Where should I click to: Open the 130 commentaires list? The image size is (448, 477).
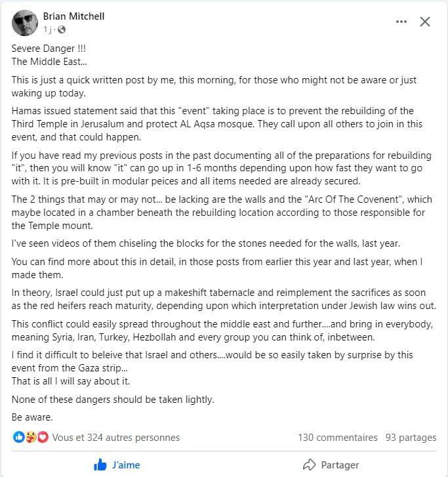(338, 438)
